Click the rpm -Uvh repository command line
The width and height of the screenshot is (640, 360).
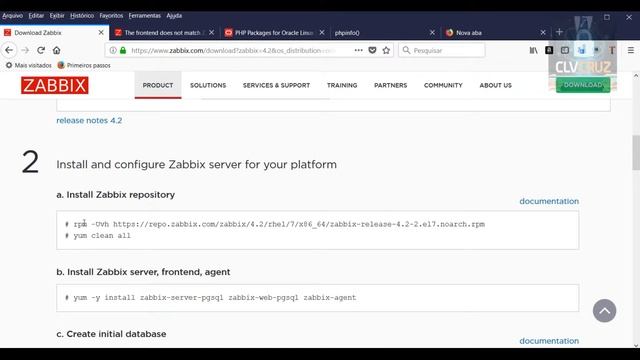(x=279, y=224)
